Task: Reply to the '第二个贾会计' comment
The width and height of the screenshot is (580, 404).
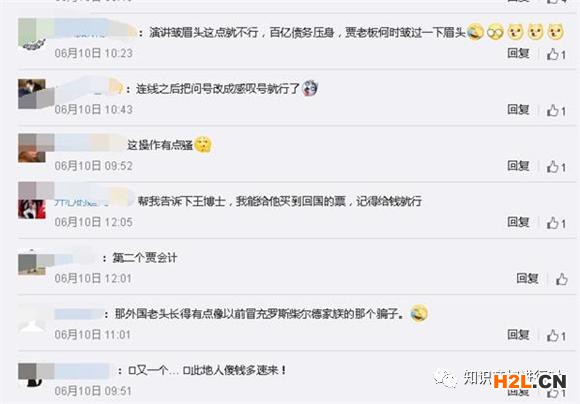Action: tap(527, 278)
